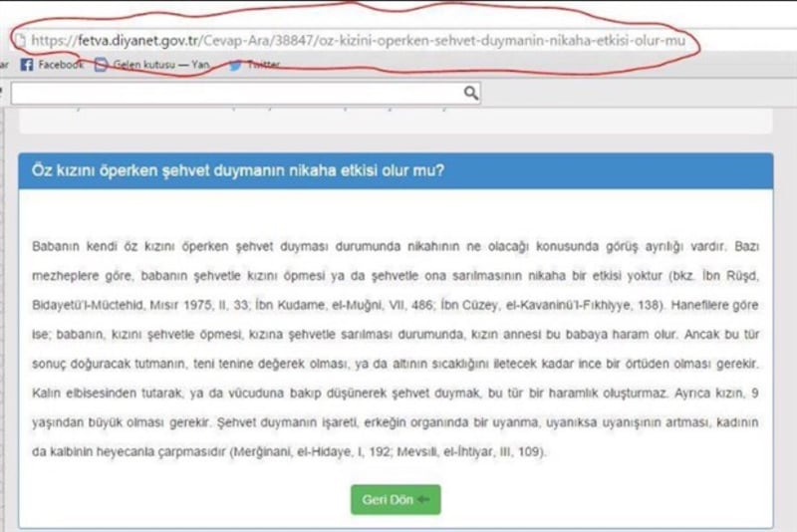797x532 pixels.
Task: Click the blue heading Öz kızını öperken
Action: [238, 170]
